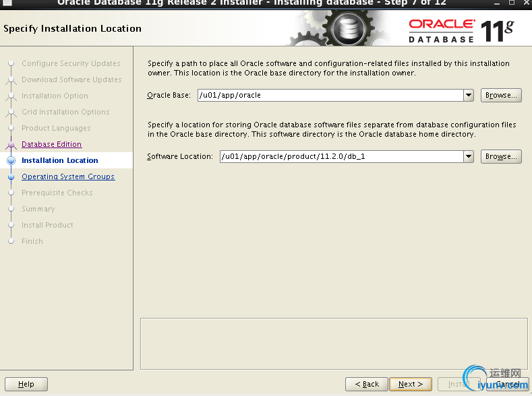Click the Product Languages step
This screenshot has height=396, width=532.
coord(56,128)
